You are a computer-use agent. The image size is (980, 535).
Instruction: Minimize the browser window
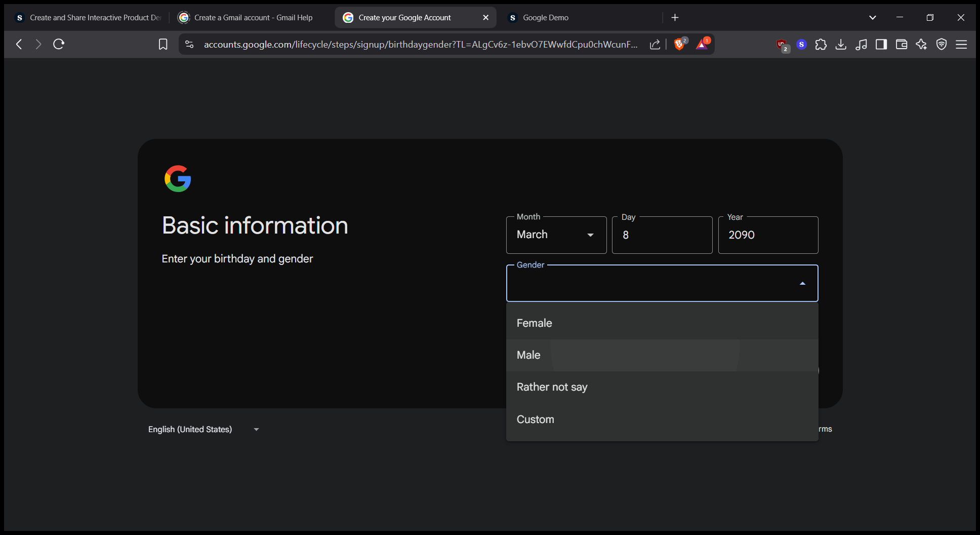(900, 18)
